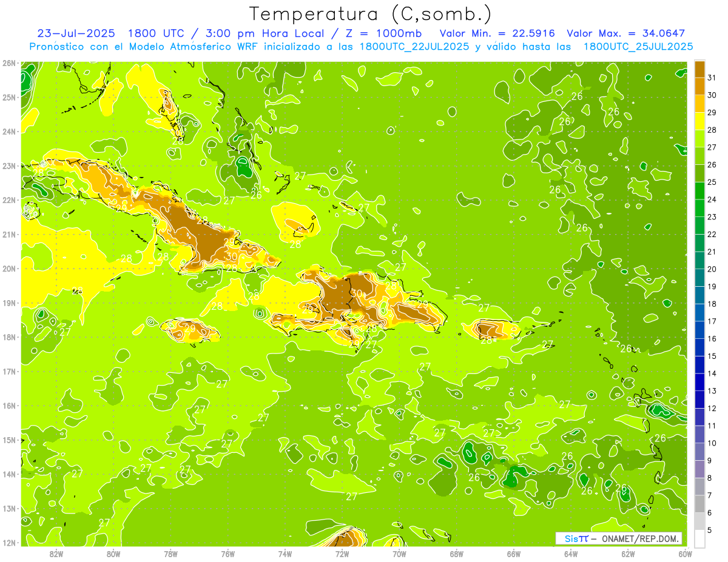Viewport: 728px width, 562px height.
Task: Click the latitude axis label "12N"
Action: [9, 543]
